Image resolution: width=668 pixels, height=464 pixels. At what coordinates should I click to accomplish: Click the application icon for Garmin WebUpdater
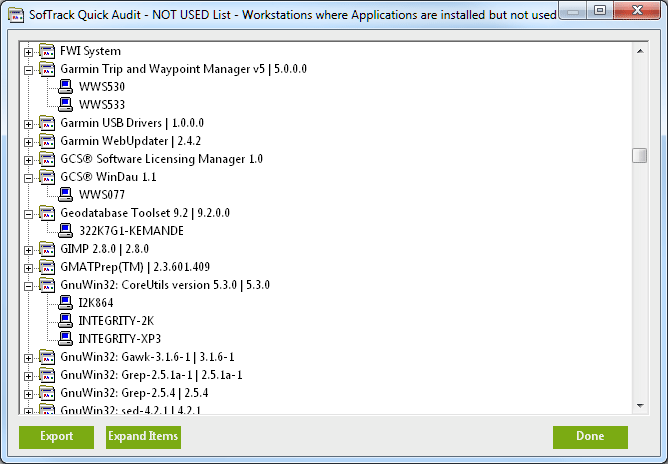47,141
